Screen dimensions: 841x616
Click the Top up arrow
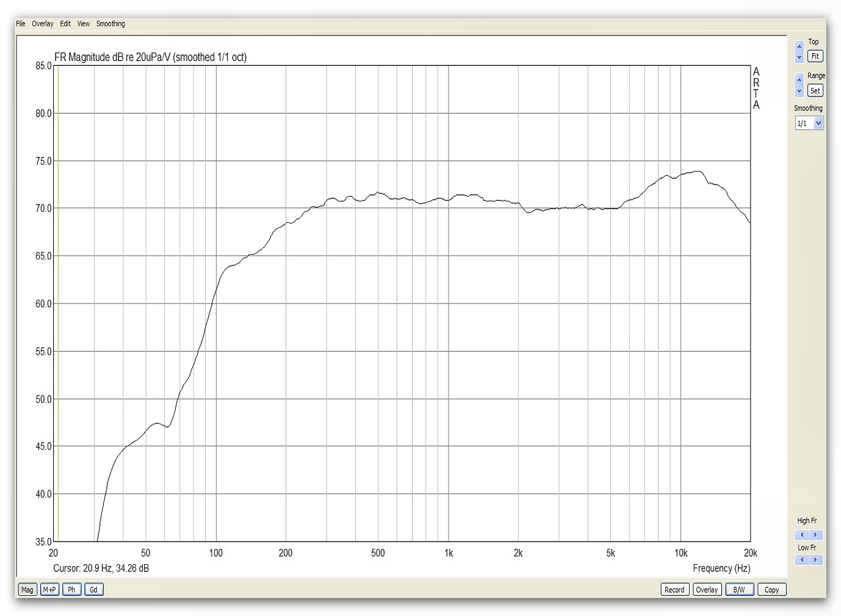pos(799,46)
